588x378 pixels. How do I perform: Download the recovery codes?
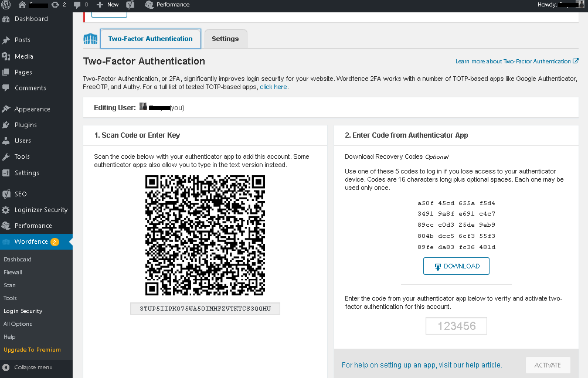coord(456,266)
